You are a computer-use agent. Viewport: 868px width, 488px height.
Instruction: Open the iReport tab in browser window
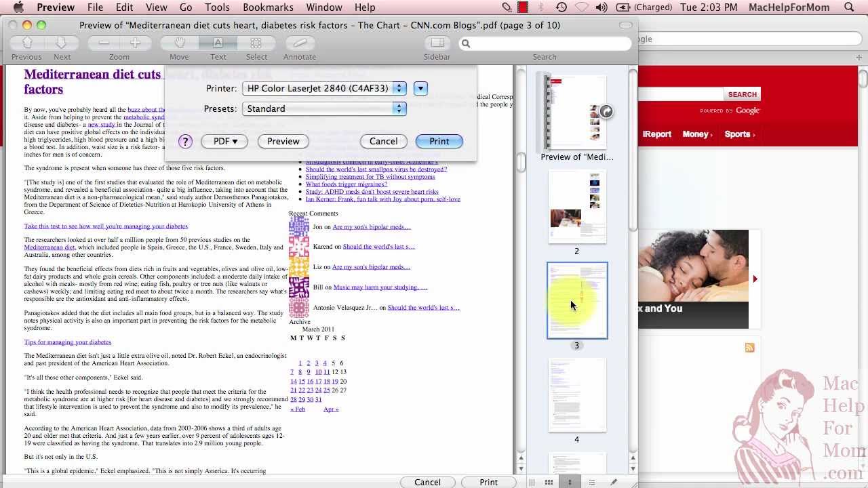[x=656, y=134]
